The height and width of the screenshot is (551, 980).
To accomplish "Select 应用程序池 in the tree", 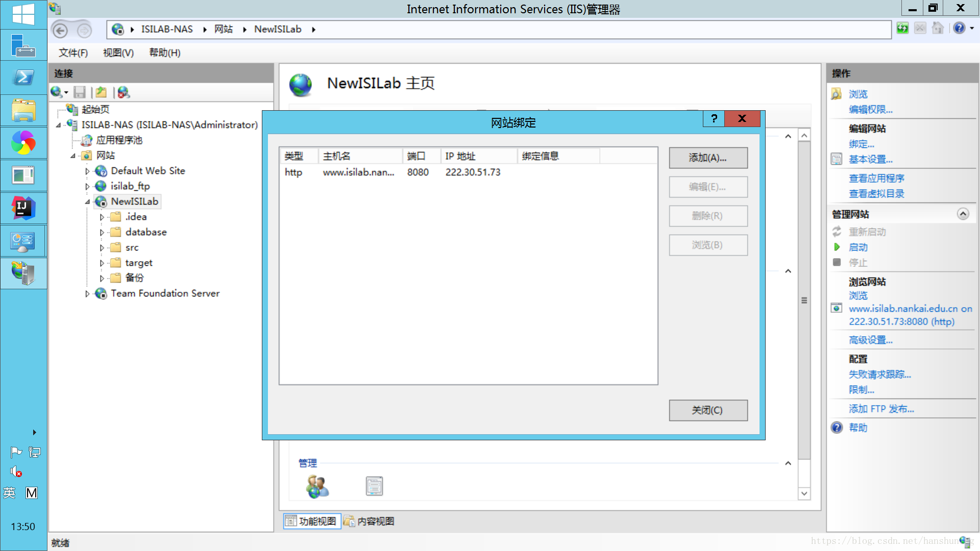I will pos(119,140).
